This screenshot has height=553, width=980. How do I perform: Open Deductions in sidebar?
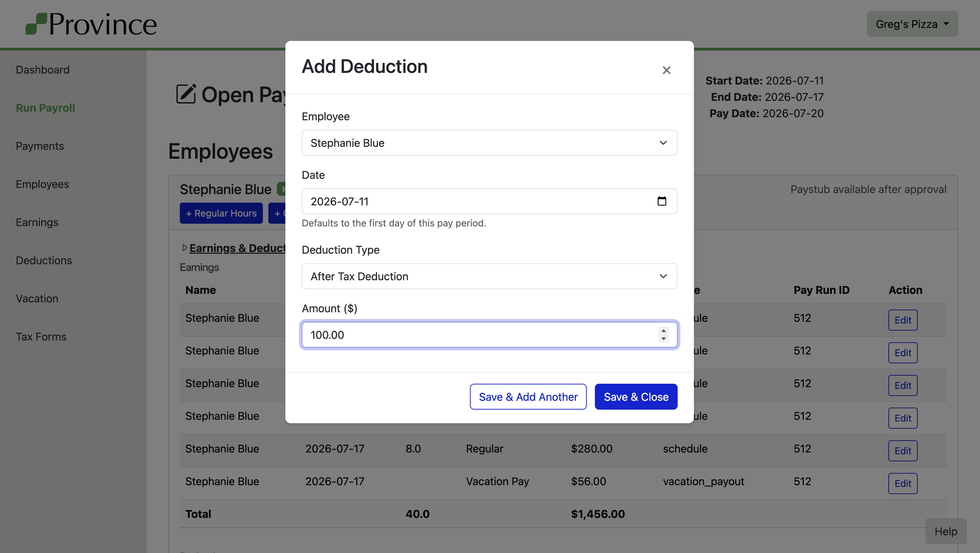[44, 260]
